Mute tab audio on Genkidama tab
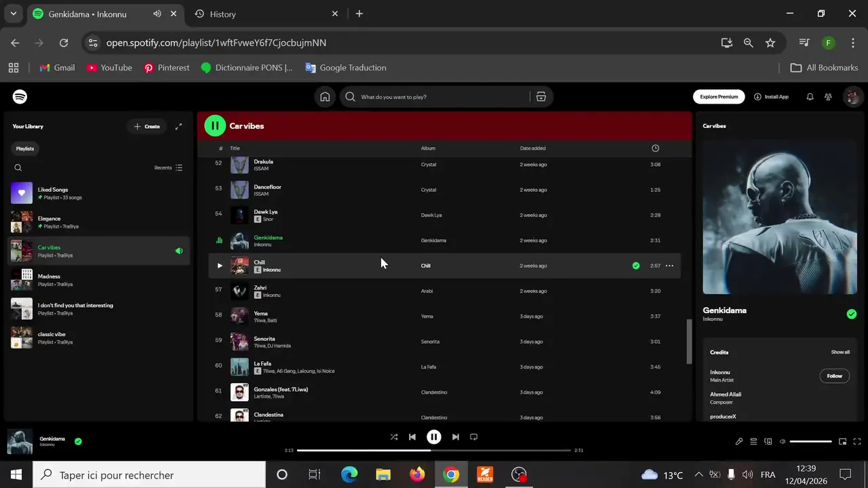Screen dimensions: 868x488 (x=157, y=14)
